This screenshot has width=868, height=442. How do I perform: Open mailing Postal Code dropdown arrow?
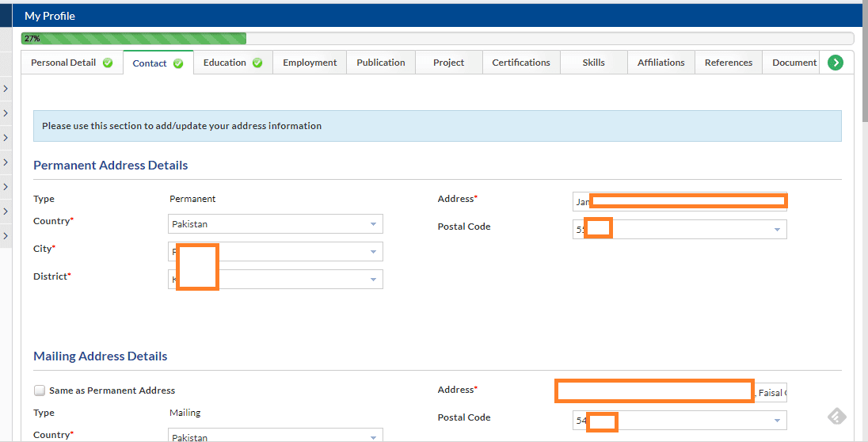pyautogui.click(x=777, y=421)
